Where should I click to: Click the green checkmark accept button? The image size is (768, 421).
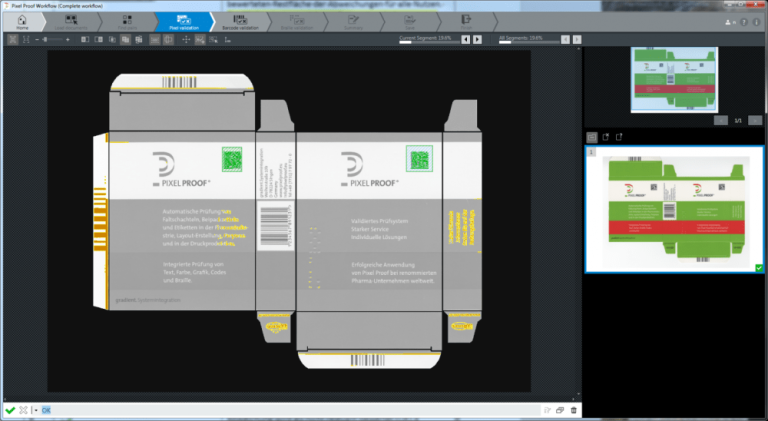(x=9, y=410)
